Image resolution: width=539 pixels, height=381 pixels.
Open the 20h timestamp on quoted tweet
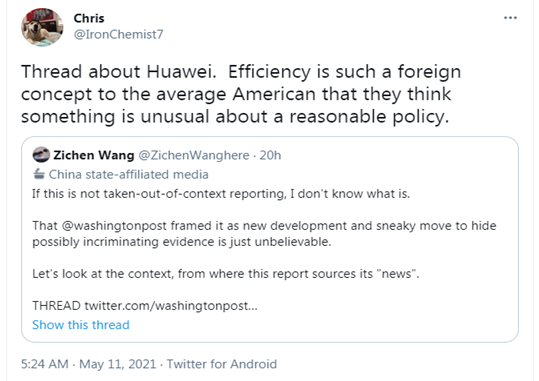(x=270, y=155)
